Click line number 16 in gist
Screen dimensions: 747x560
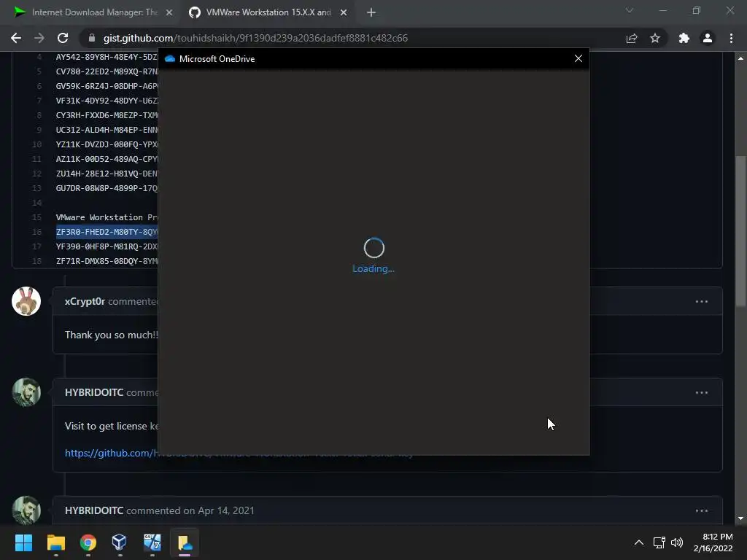[36, 232]
